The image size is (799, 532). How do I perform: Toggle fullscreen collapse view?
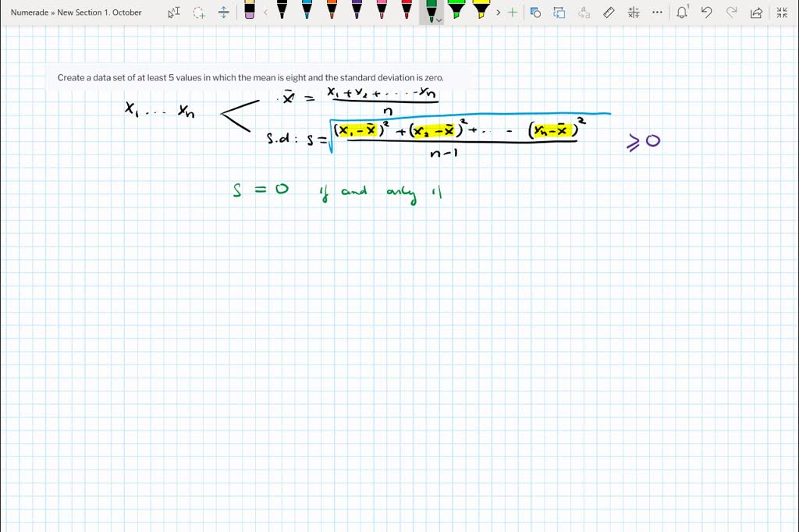point(782,12)
